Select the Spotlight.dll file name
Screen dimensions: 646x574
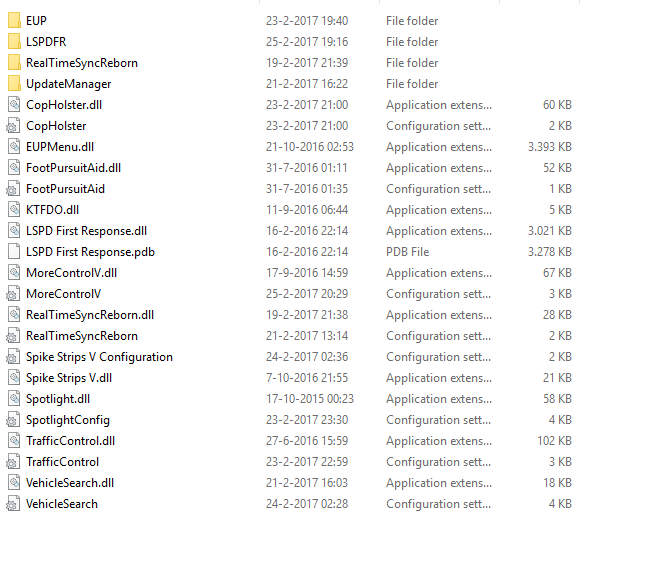pos(58,399)
